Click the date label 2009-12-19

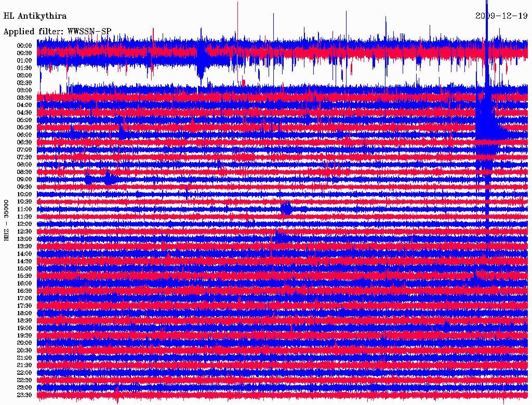coord(501,16)
